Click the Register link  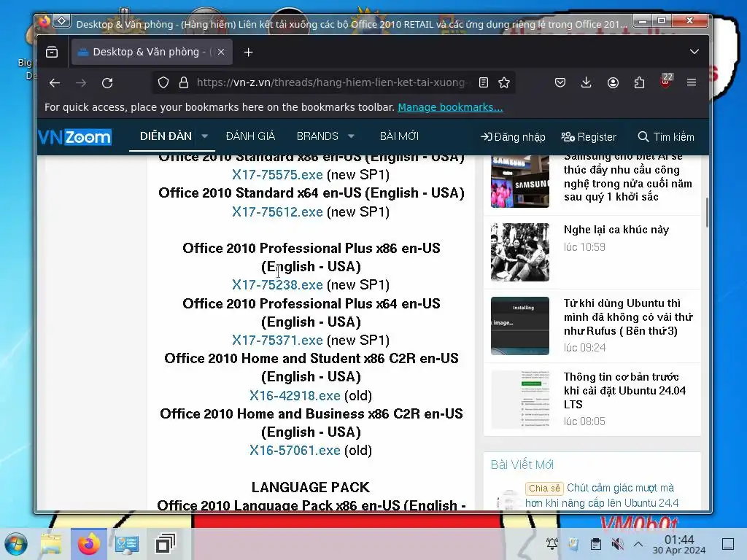pyautogui.click(x=589, y=137)
